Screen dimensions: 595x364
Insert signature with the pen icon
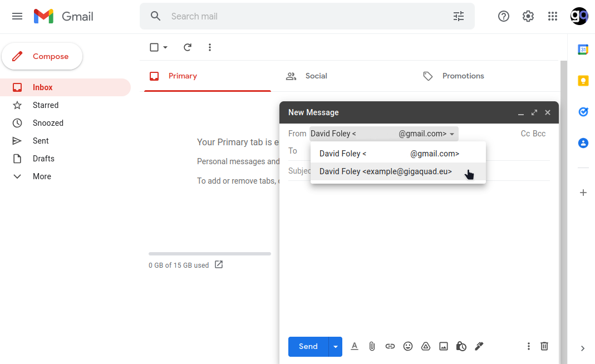479,346
